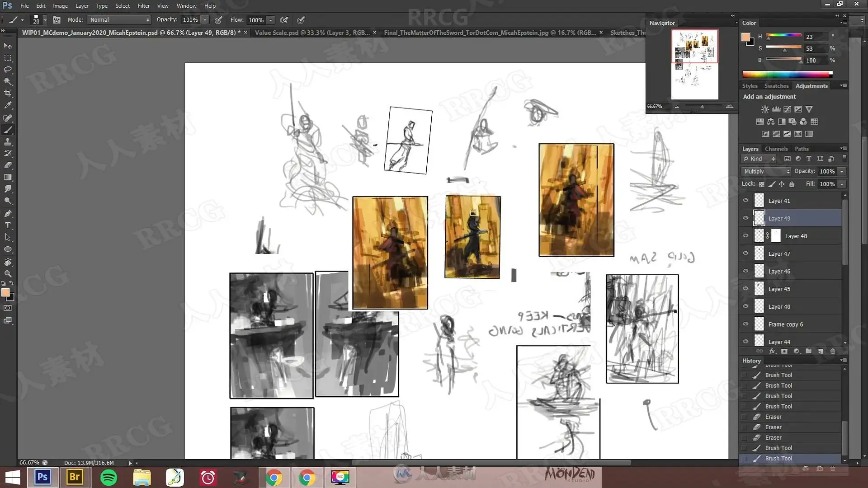Open the layer Fill dropdown arrow

click(x=842, y=184)
